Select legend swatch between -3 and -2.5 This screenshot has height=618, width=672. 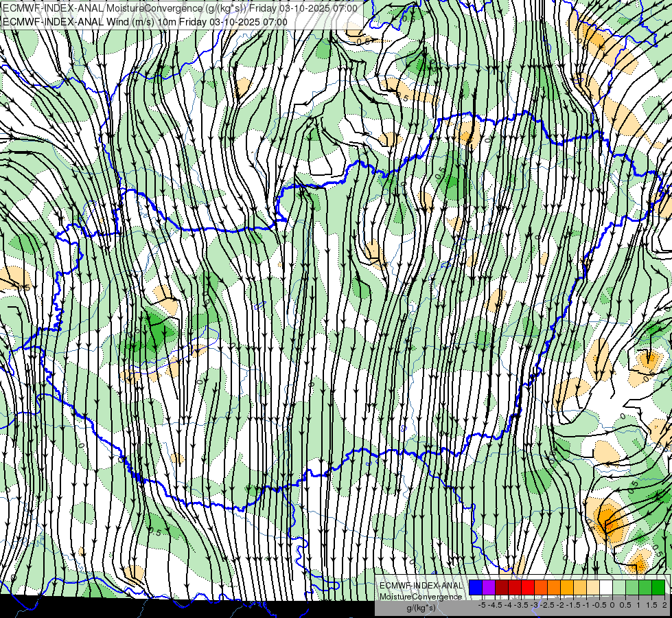(x=541, y=588)
